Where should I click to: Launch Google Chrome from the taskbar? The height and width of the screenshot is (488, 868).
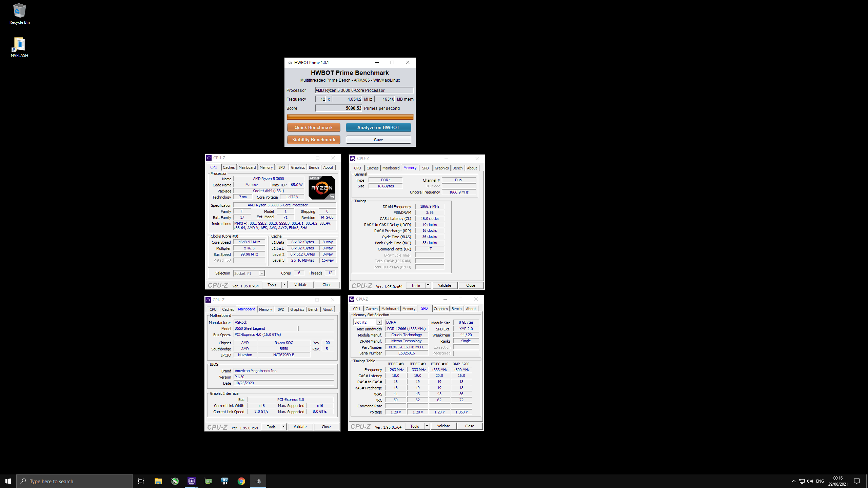coord(241,481)
